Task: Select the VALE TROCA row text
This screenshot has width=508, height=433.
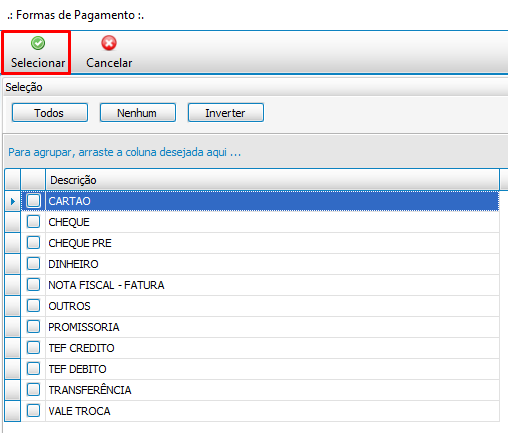Action: point(79,411)
